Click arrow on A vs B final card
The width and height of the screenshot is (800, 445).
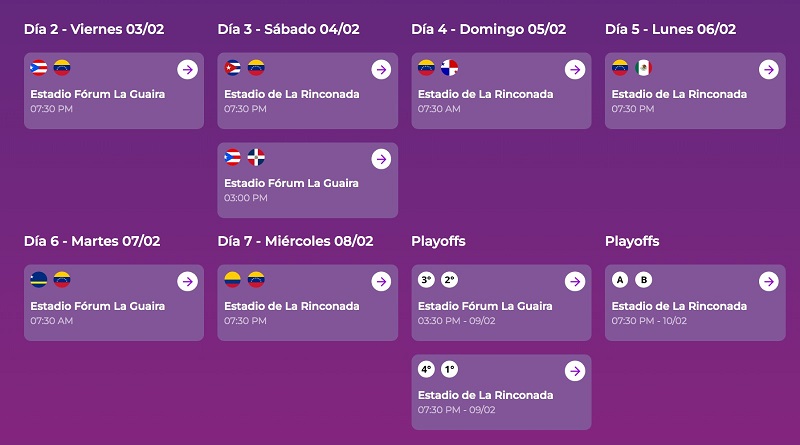[768, 281]
